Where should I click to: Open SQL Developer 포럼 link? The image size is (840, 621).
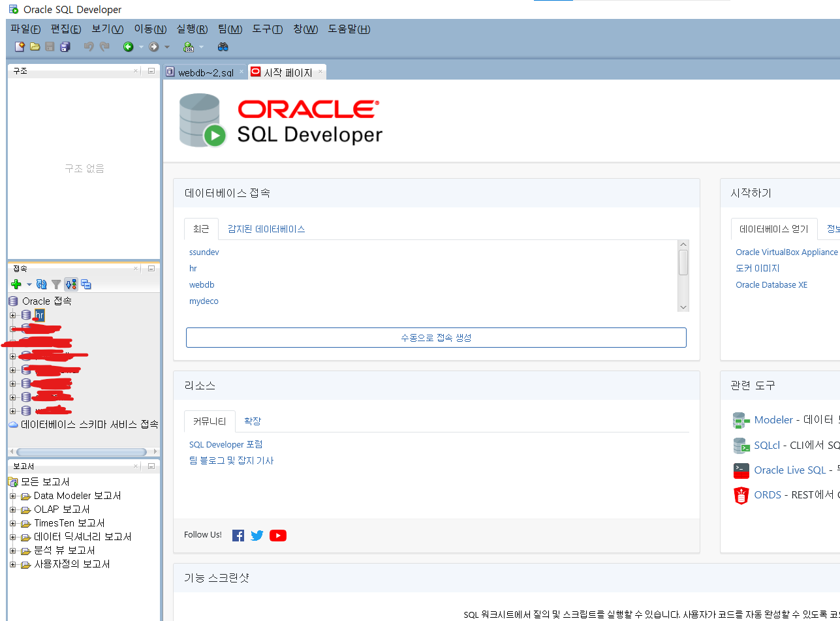point(226,444)
